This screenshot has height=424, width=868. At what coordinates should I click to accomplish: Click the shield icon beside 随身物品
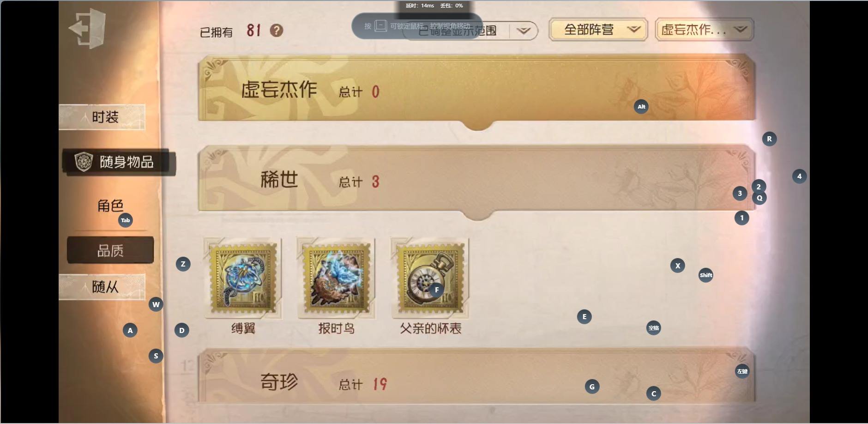point(84,162)
